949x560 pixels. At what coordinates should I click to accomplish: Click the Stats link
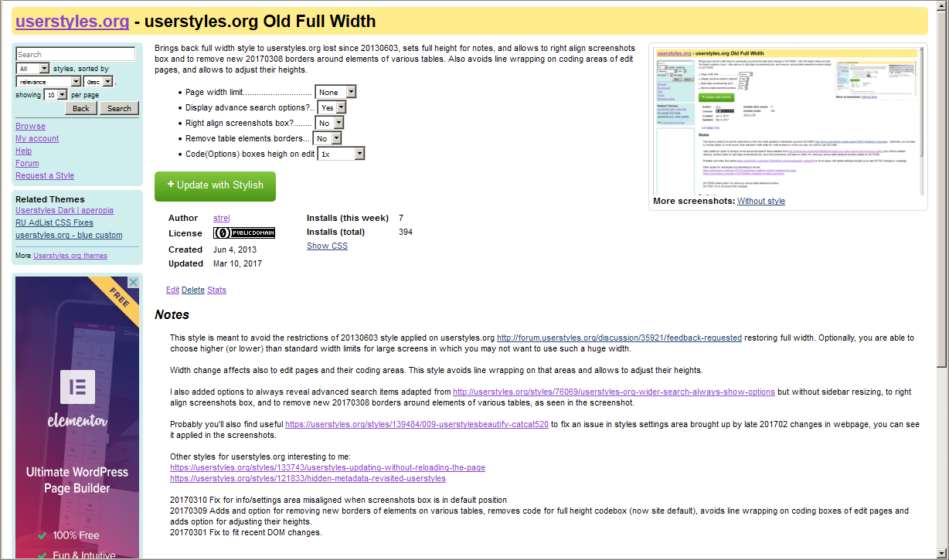216,290
